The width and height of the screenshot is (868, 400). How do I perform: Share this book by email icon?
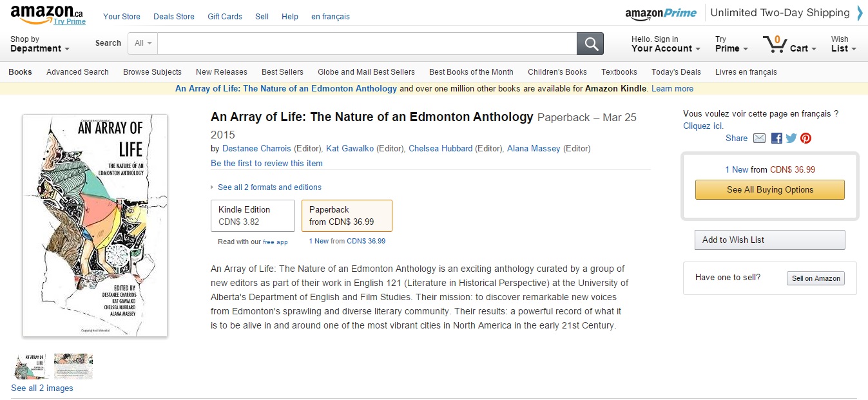[x=759, y=138]
